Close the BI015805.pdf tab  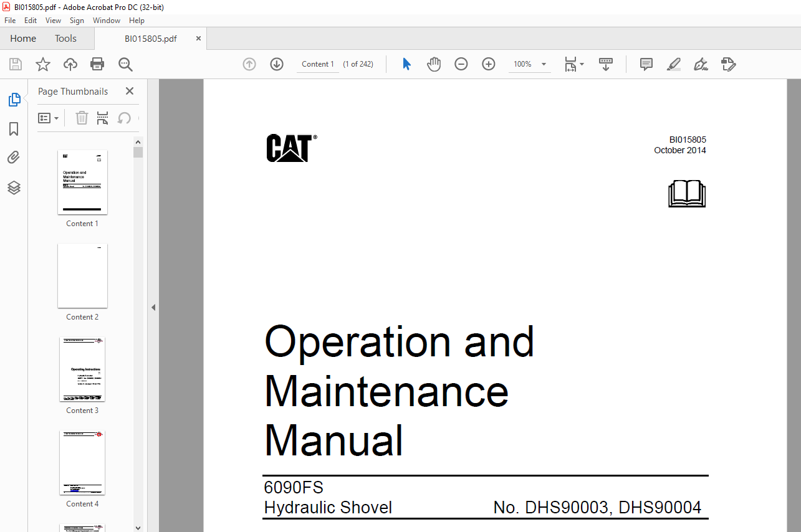199,39
